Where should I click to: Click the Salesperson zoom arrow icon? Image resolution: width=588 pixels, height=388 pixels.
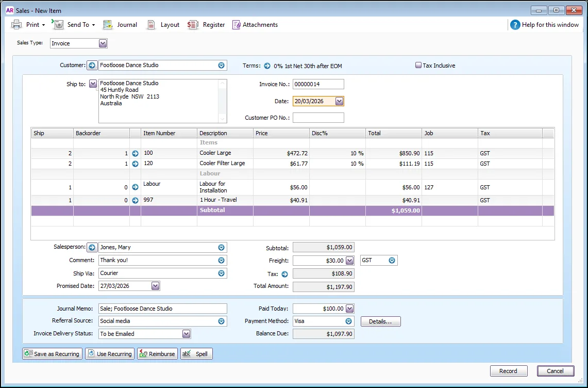point(92,248)
